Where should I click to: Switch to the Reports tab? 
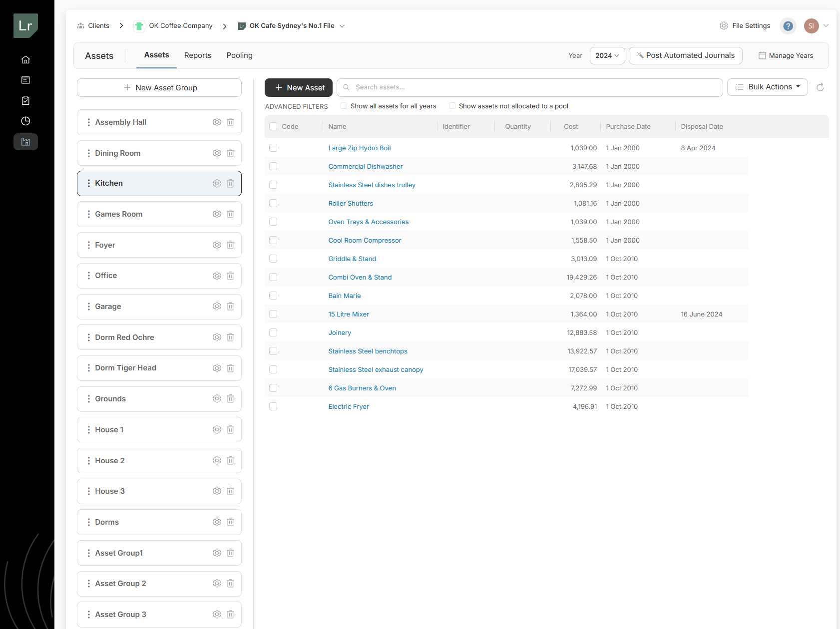(x=198, y=55)
